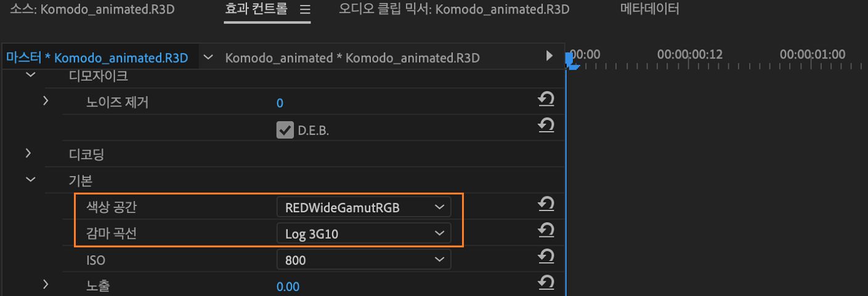Reset the 감마 곡선 setting
The height and width of the screenshot is (296, 868).
546,230
